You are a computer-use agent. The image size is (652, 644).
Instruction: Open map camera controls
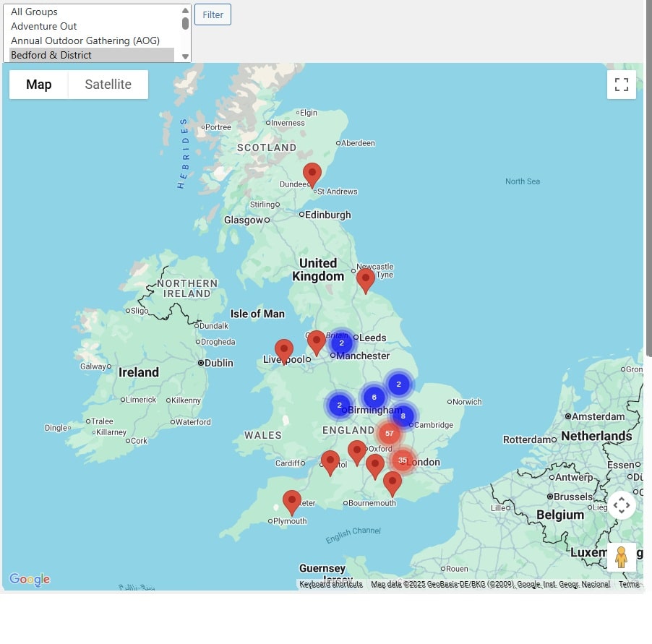pyautogui.click(x=621, y=505)
